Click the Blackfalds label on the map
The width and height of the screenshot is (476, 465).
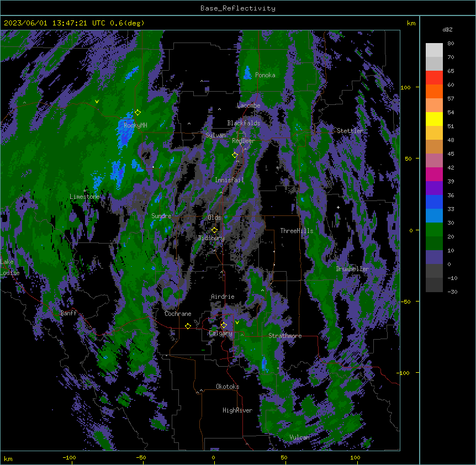pyautogui.click(x=244, y=123)
